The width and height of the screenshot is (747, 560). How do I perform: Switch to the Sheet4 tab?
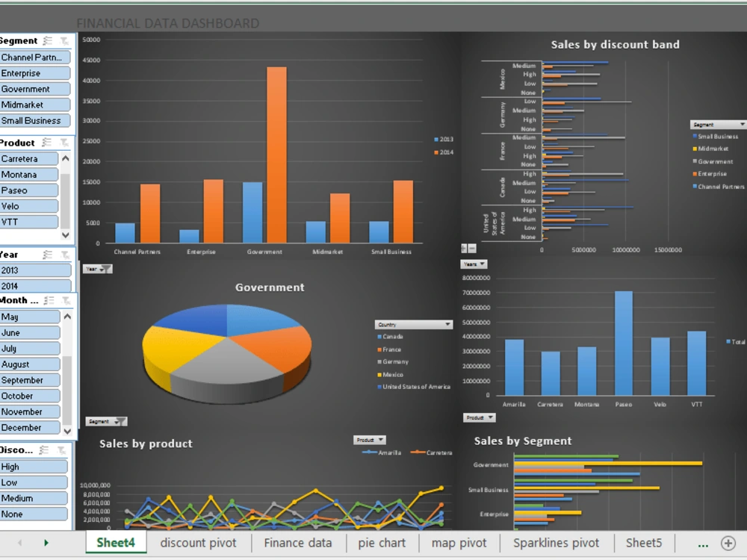(116, 543)
